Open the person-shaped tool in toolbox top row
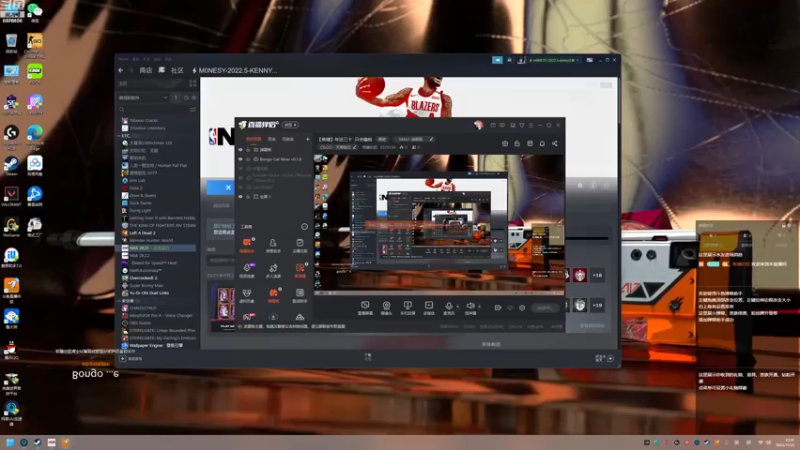Viewport: 800px width, 450px height. [x=273, y=245]
